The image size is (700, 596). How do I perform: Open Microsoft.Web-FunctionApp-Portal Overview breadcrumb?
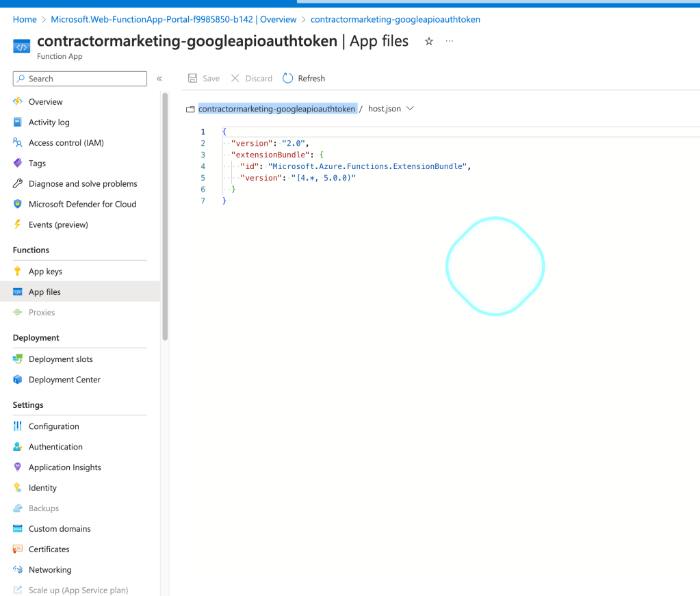(174, 19)
